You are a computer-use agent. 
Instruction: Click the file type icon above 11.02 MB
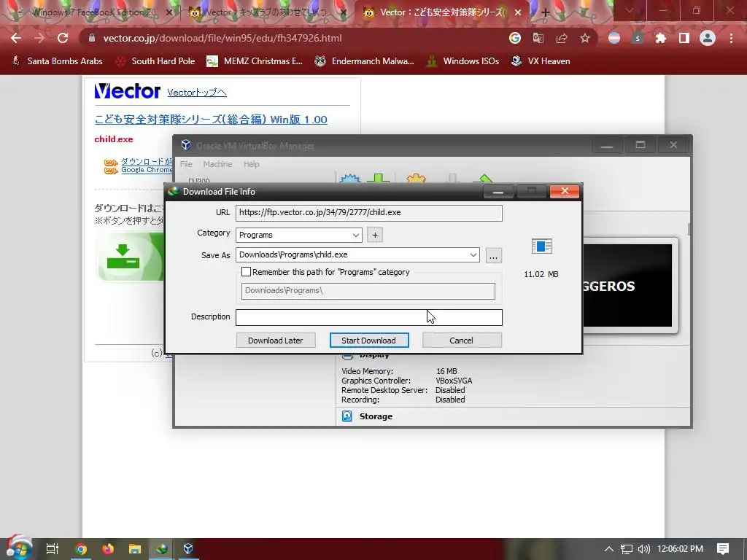(542, 246)
